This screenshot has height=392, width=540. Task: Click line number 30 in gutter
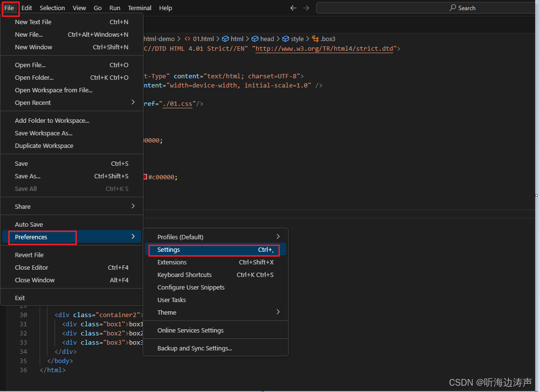(23, 315)
